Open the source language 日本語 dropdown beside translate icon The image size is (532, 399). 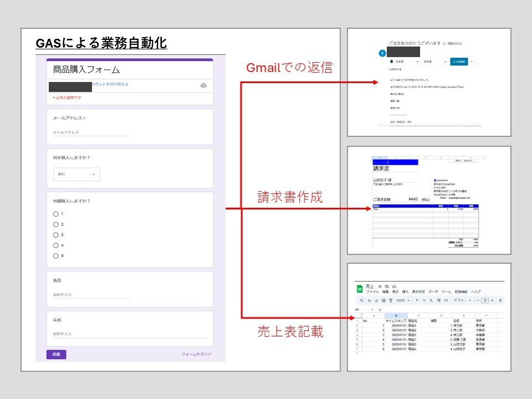407,62
